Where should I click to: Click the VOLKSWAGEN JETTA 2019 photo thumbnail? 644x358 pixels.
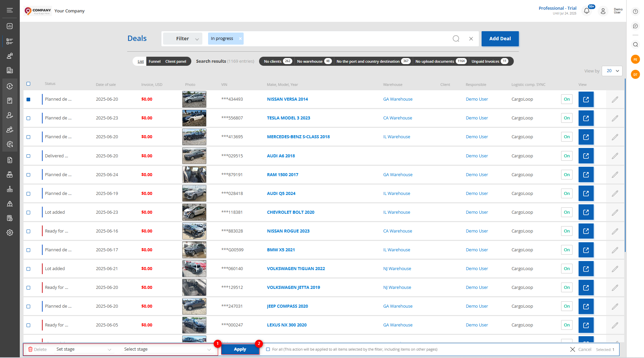pos(194,288)
